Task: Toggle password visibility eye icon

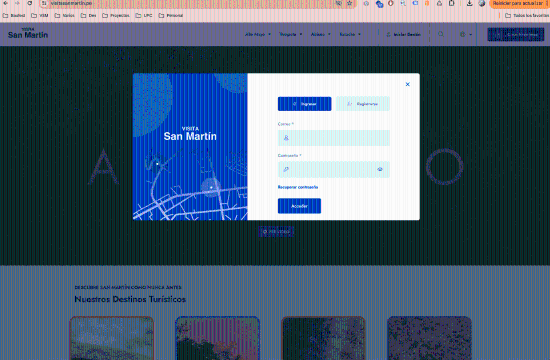Action: (x=380, y=169)
